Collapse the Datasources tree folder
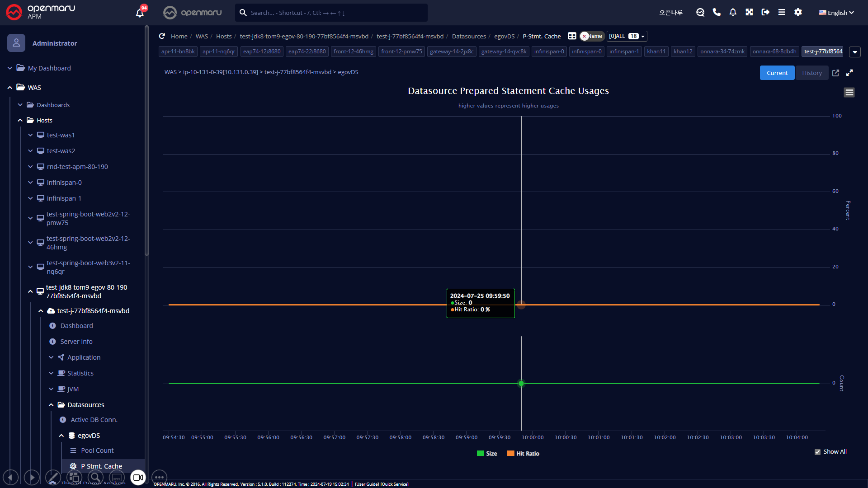The height and width of the screenshot is (488, 868). (51, 405)
